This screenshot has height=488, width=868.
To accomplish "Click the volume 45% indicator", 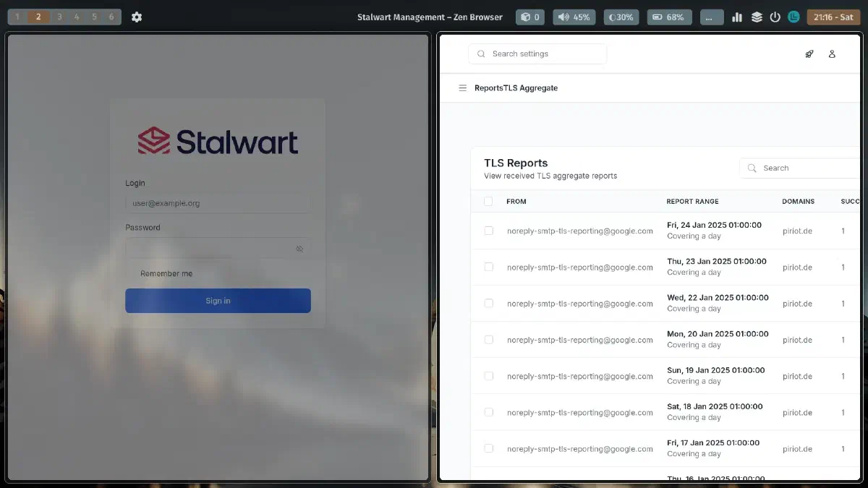I will pyautogui.click(x=573, y=17).
